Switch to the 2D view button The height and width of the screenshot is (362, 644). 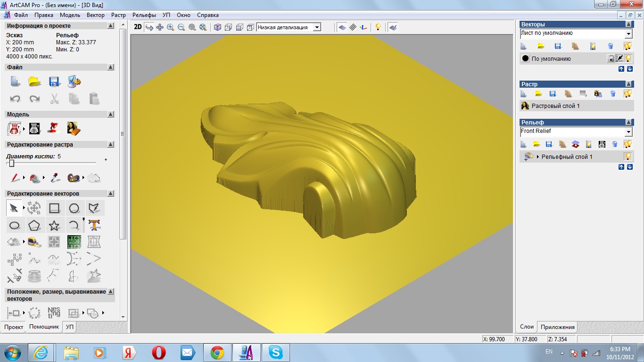coord(138,27)
